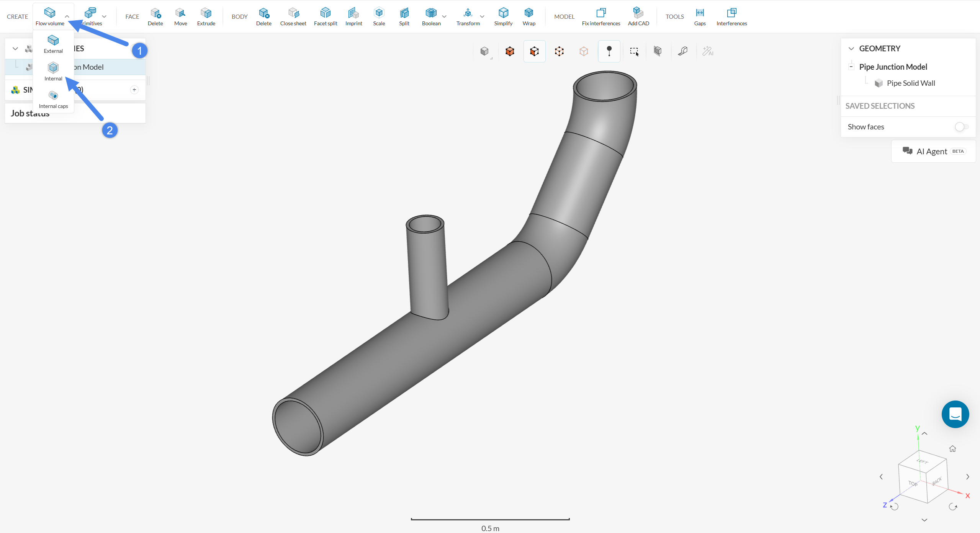The width and height of the screenshot is (980, 533).
Task: Open the Facet split tool
Action: click(x=325, y=16)
